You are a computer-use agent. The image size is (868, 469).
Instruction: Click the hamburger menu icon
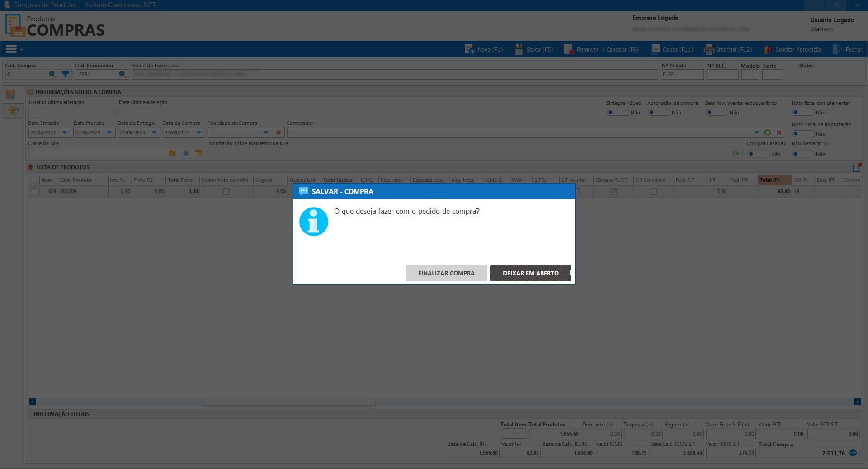11,49
